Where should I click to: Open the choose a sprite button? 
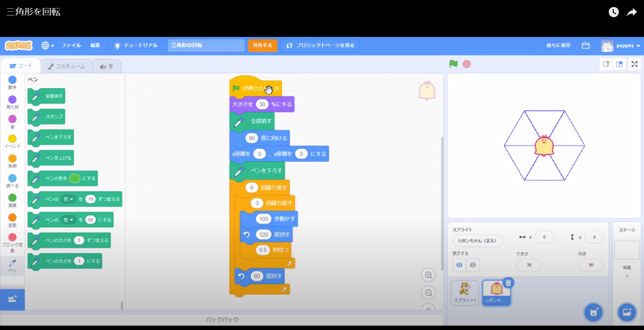click(x=593, y=312)
